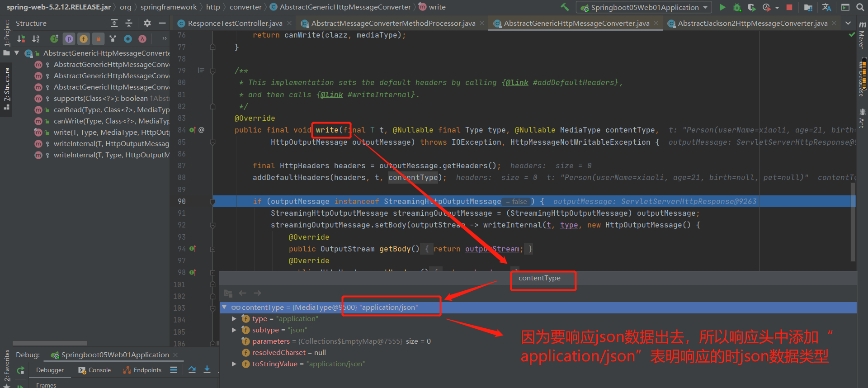Toggle Show Inherited in Structure toolbar
The image size is (868, 388).
pos(54,39)
